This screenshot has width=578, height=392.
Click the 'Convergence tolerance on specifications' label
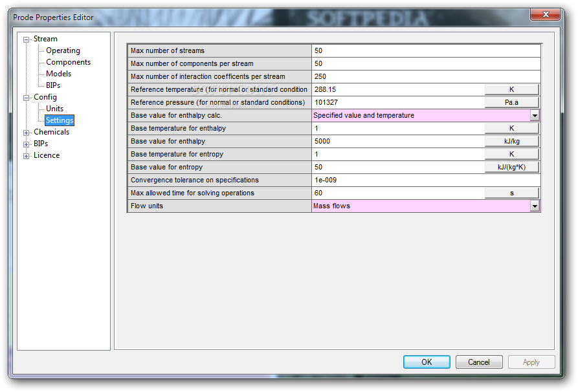(x=195, y=180)
